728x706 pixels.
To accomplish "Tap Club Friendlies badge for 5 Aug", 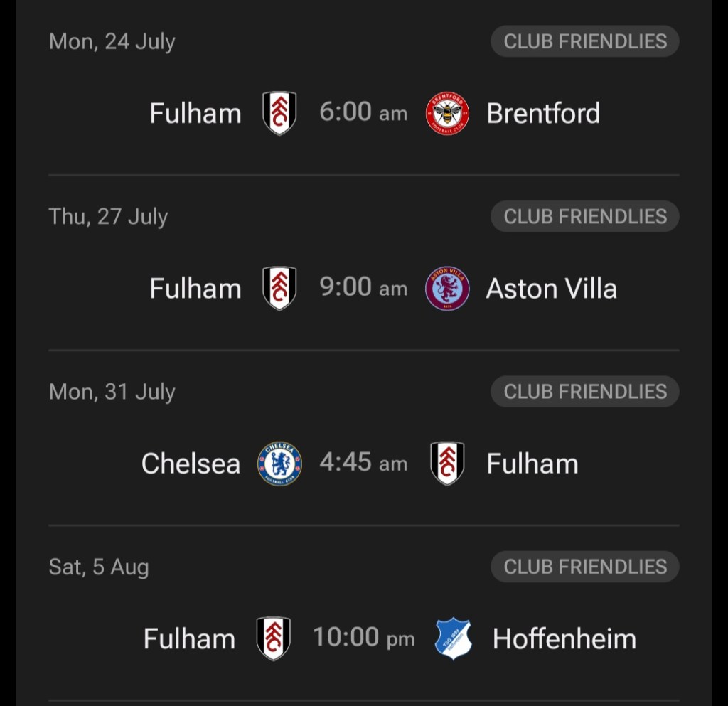I will click(x=584, y=567).
